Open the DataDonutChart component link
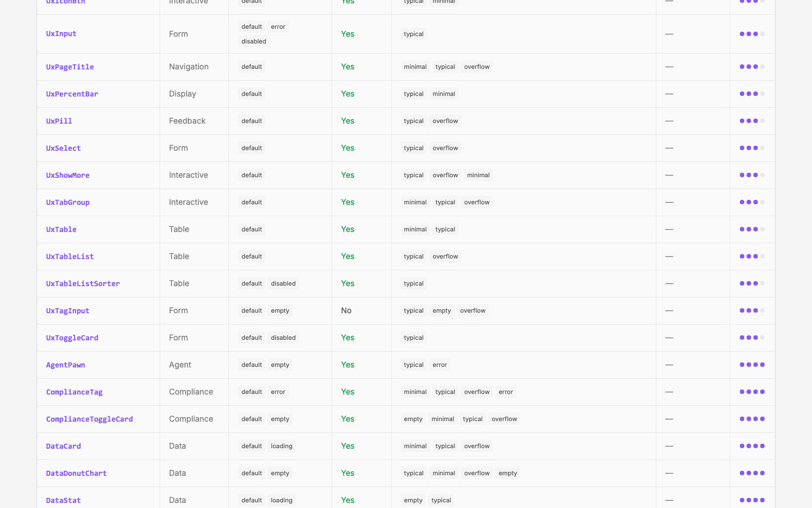Screen dimensions: 812x508 [76, 473]
